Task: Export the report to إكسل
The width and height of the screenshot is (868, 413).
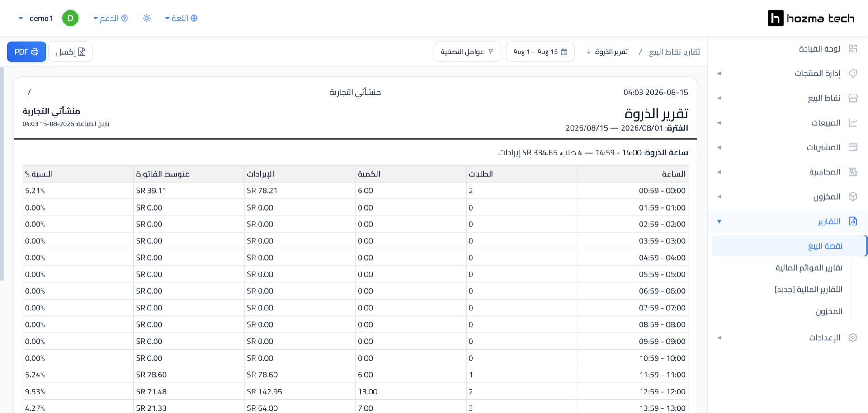Action: click(70, 52)
